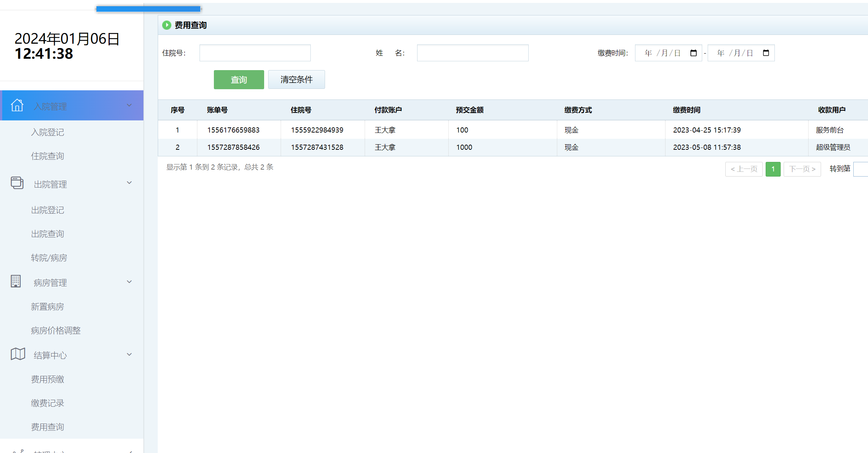This screenshot has width=868, height=453.
Task: Expand the 结算中心 section chevron
Action: (x=129, y=354)
